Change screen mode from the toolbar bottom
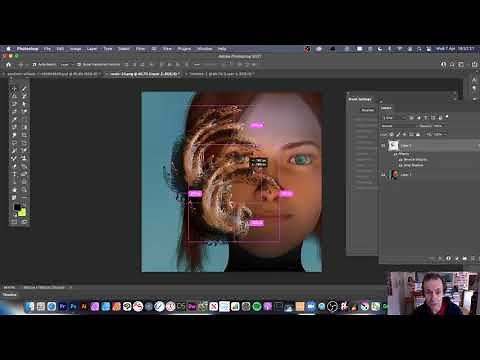 (x=24, y=221)
